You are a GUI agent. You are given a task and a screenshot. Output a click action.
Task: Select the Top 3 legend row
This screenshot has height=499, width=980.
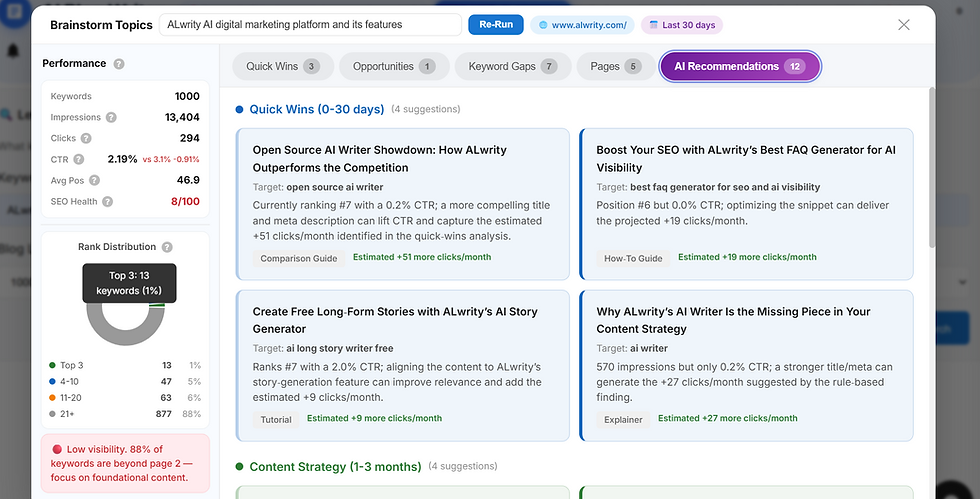pyautogui.click(x=125, y=365)
